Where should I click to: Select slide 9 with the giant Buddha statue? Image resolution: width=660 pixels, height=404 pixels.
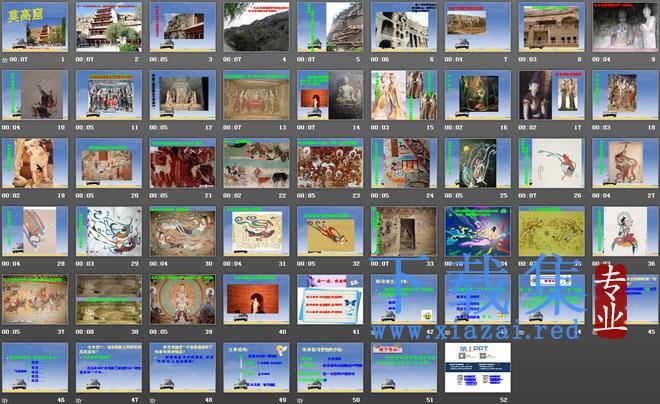[625, 27]
